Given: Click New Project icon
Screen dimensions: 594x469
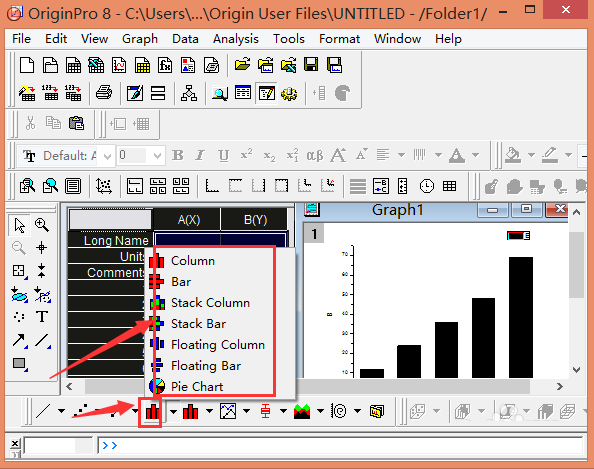Looking at the screenshot, I should coord(27,65).
